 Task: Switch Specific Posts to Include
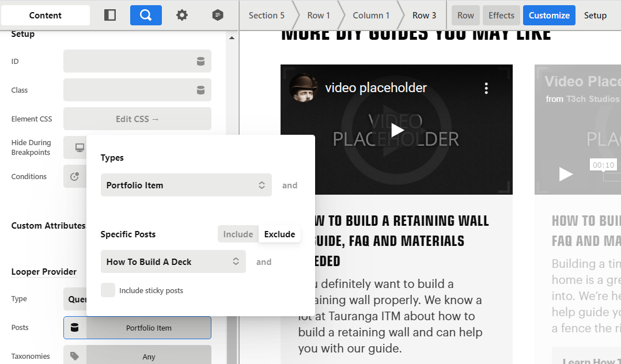238,234
